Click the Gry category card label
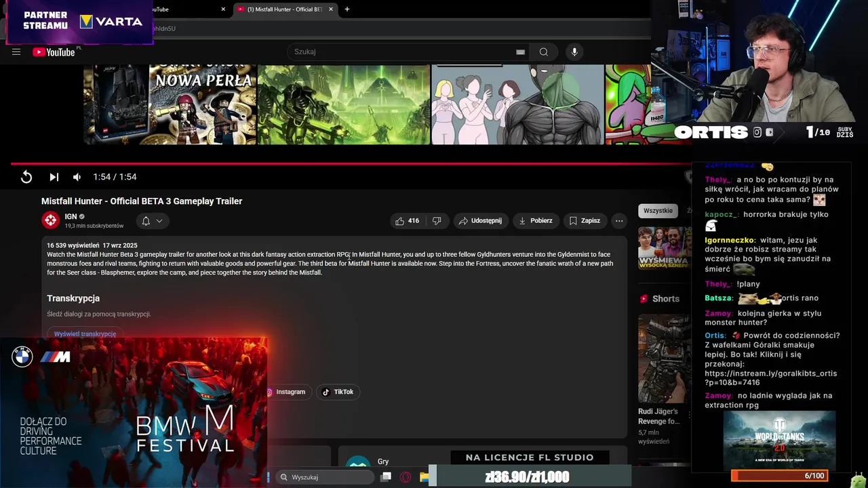 click(x=383, y=462)
